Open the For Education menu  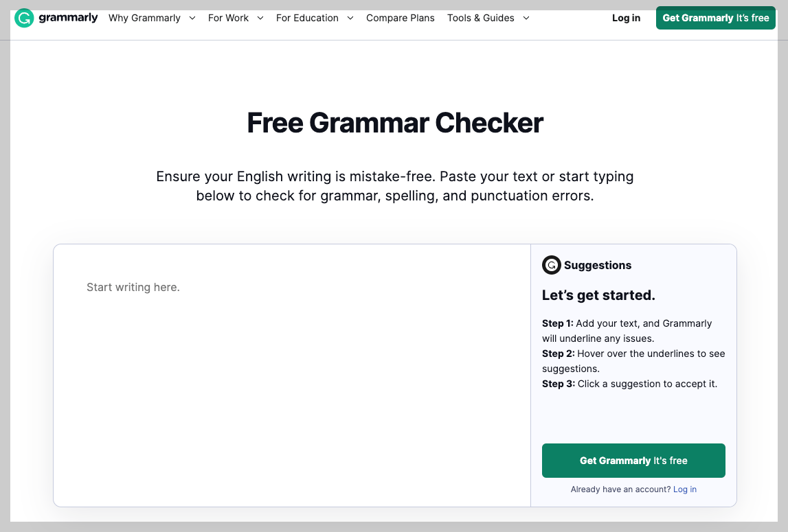click(x=307, y=18)
